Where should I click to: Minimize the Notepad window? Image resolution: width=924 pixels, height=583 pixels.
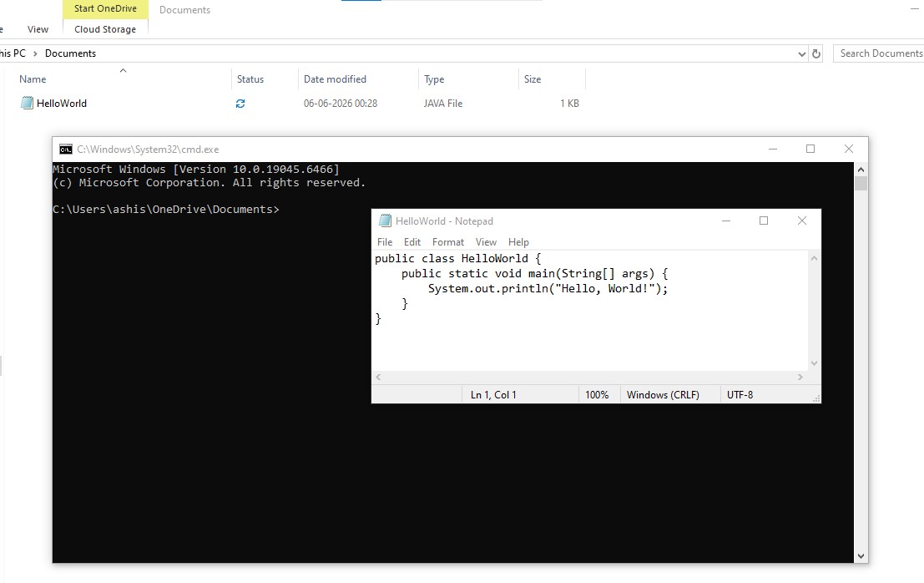(x=726, y=221)
